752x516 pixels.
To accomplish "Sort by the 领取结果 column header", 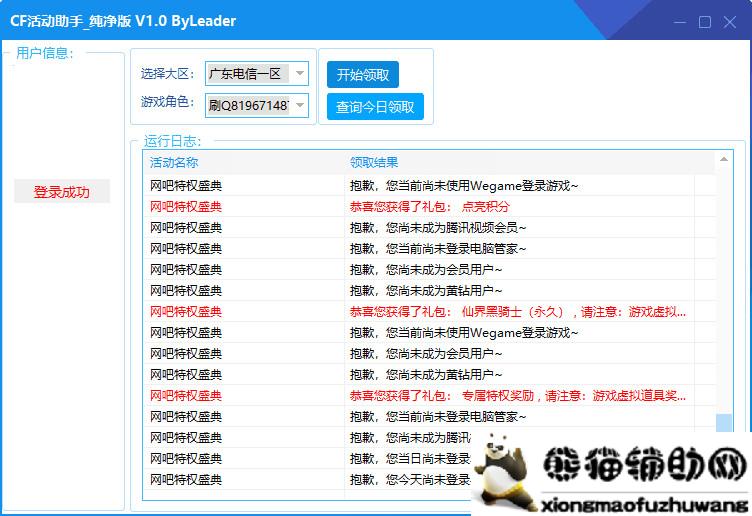I will [374, 162].
